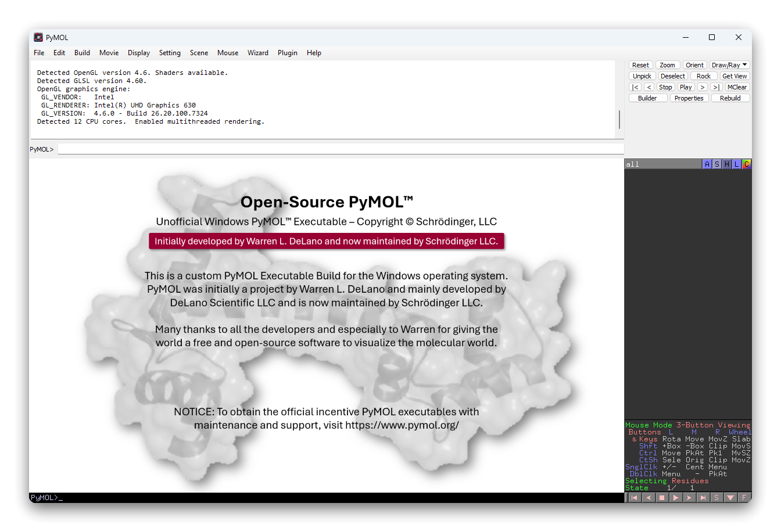781x532 pixels.
Task: Click the Rebuild button
Action: pyautogui.click(x=730, y=98)
